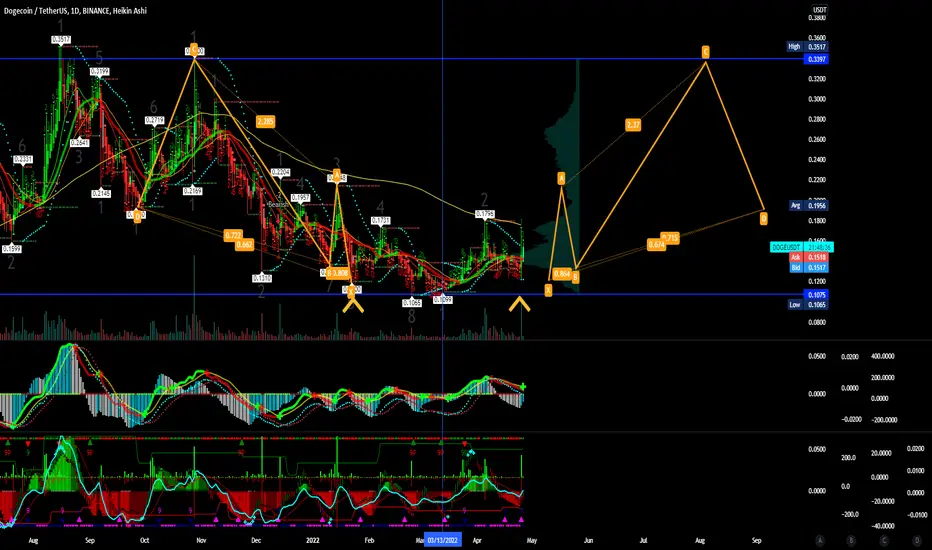
Task: Click the Dogecoin / TetherUS chart title
Action: [x=75, y=11]
